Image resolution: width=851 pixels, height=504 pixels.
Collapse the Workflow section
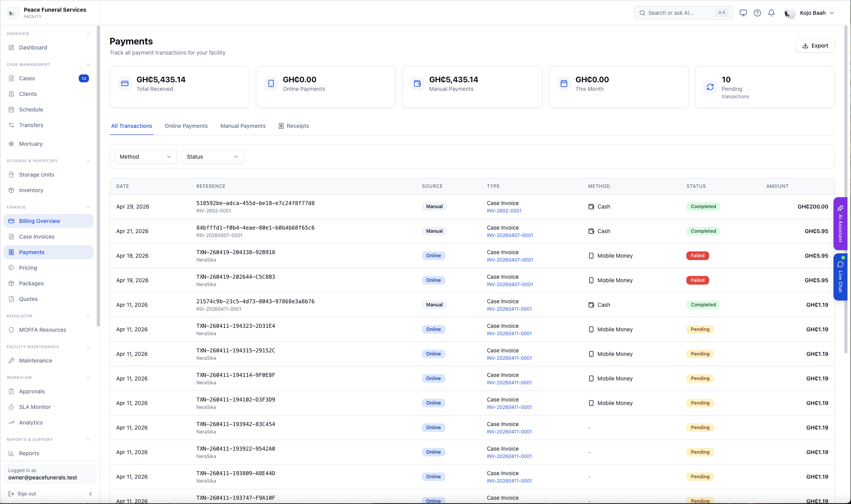(88, 378)
